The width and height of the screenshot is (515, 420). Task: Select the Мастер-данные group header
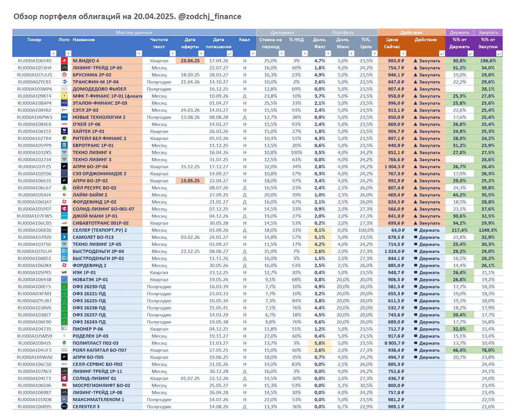(134, 33)
